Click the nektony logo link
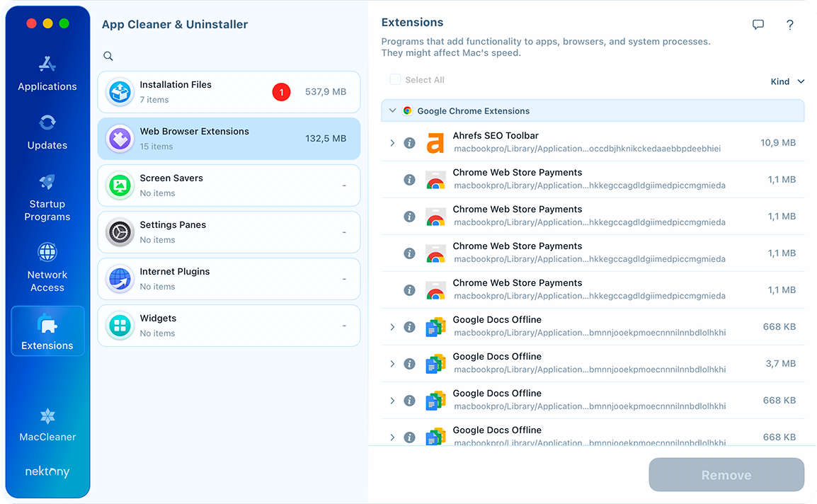Screen dimensions: 817x504 47,471
